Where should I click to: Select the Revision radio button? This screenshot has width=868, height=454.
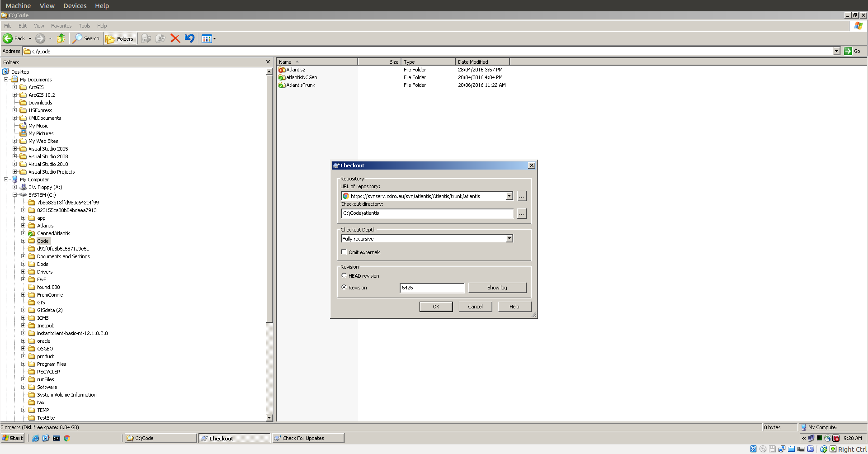[x=344, y=287]
